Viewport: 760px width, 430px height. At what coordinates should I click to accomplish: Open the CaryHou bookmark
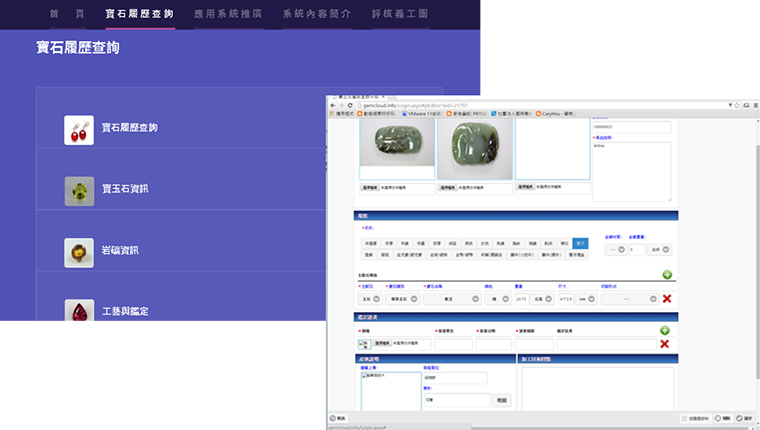click(555, 113)
